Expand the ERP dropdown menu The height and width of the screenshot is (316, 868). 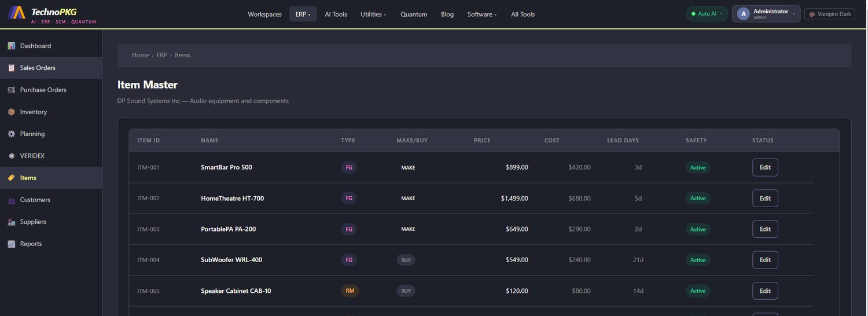[303, 14]
